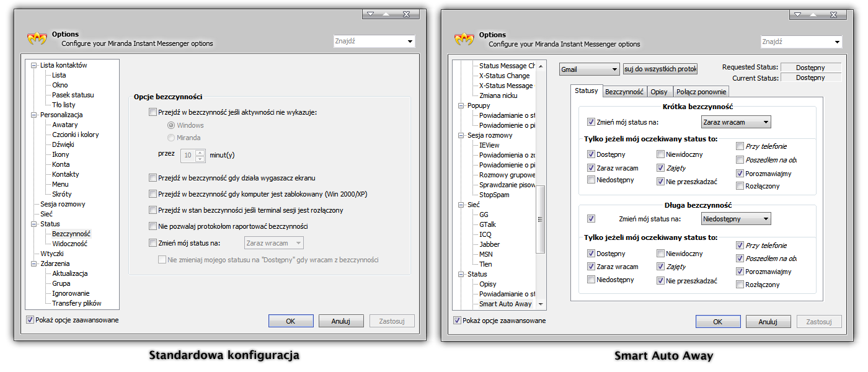The height and width of the screenshot is (372, 868).
Task: Select Bezczynność in left tree
Action: [x=71, y=234]
